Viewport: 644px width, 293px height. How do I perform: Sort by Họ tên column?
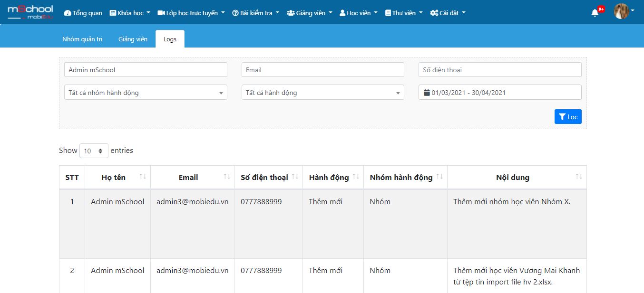(117, 177)
